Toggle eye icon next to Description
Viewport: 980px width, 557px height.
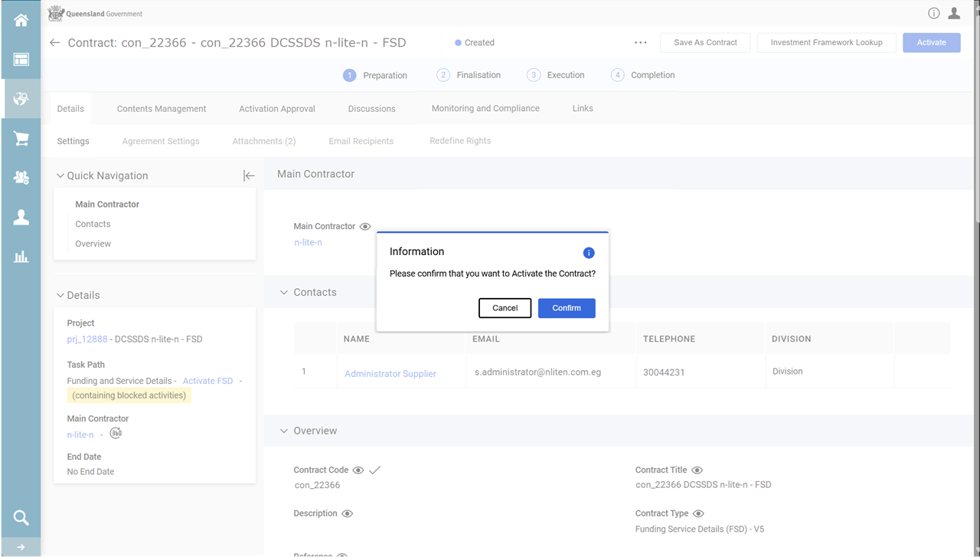point(347,514)
